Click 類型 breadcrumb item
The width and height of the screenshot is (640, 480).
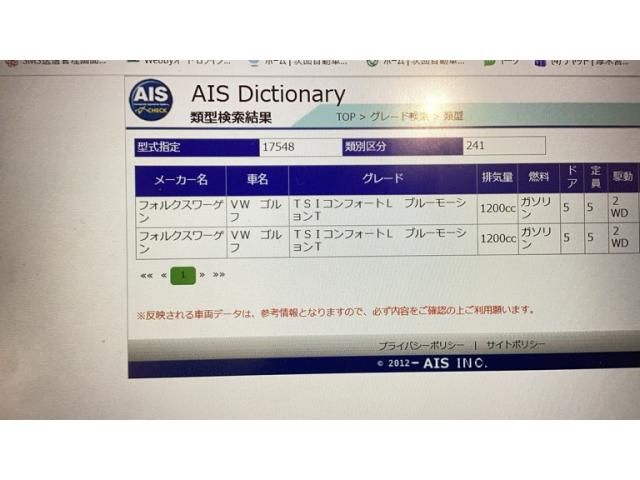(453, 116)
